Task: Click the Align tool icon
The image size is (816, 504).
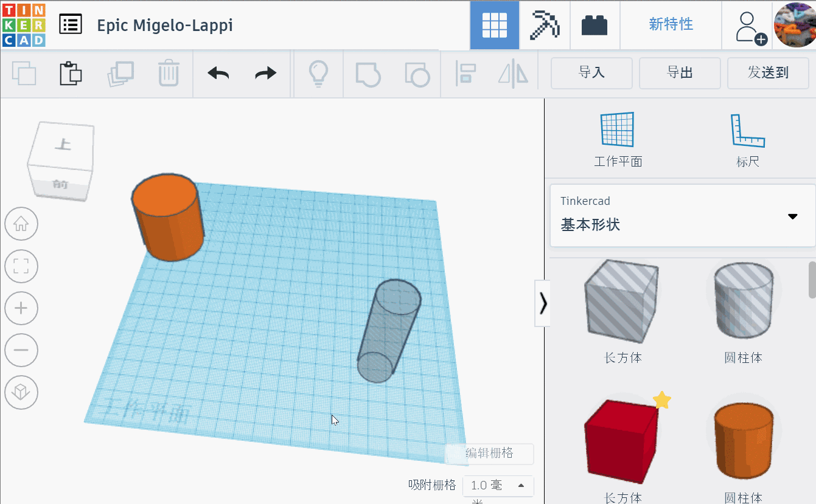Action: click(x=466, y=74)
